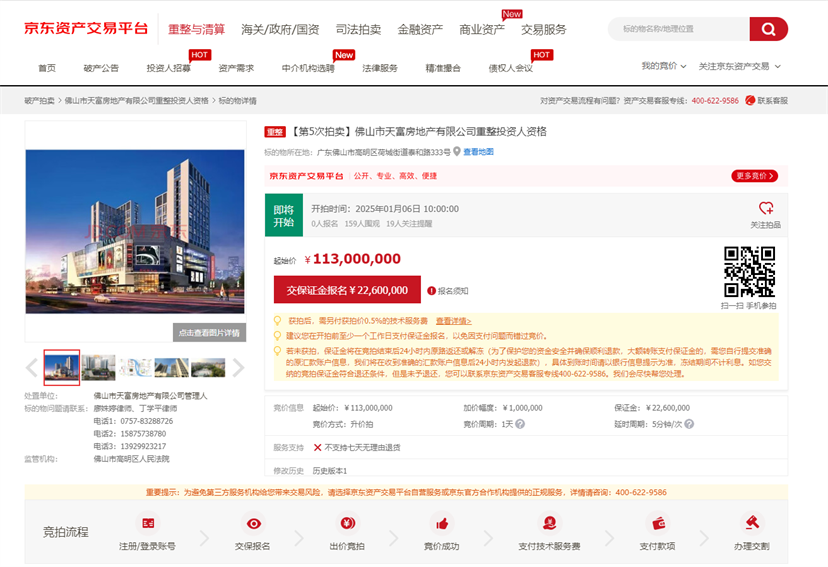Click the wallet icon for 支付款项
Screen dimensions: 828x567
[x=658, y=523]
